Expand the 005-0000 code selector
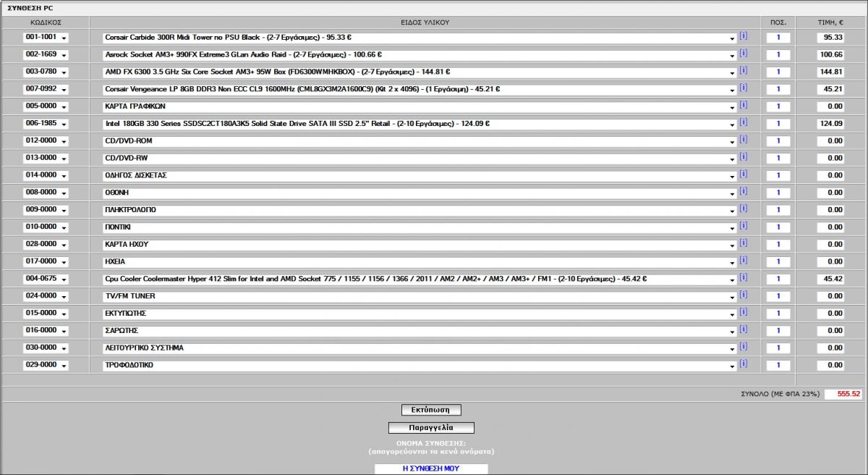This screenshot has width=868, height=475. tap(46, 106)
